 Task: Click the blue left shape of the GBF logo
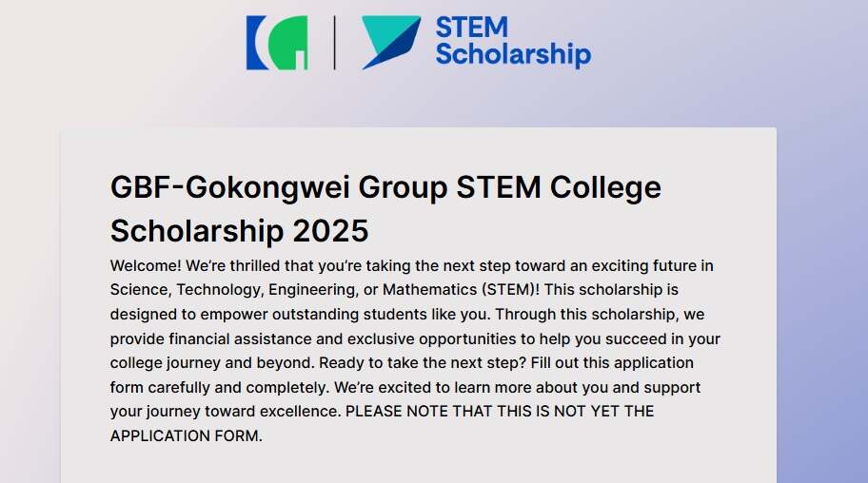pyautogui.click(x=257, y=43)
